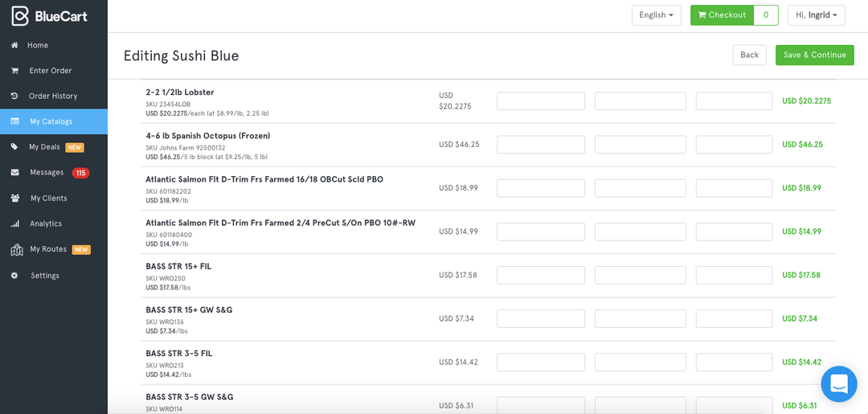Click Save & Continue button
This screenshot has height=414, width=868.
[x=815, y=55]
